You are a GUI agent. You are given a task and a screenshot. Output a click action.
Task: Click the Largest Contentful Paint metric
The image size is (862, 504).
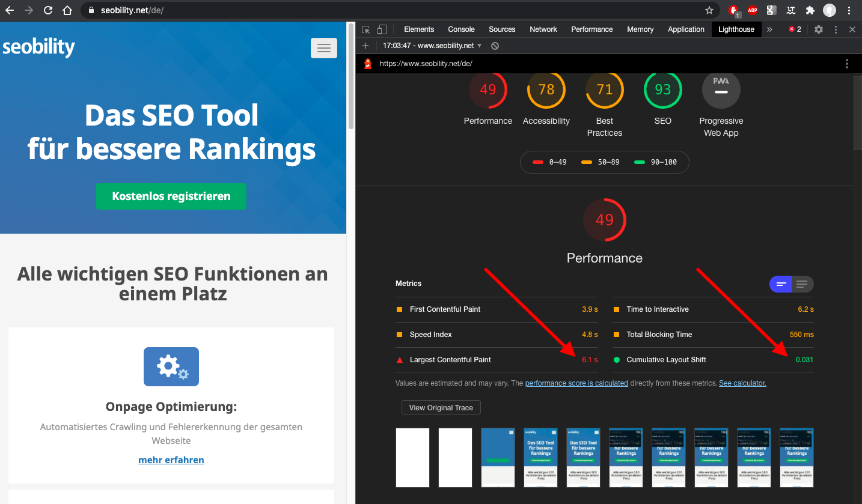tap(497, 360)
